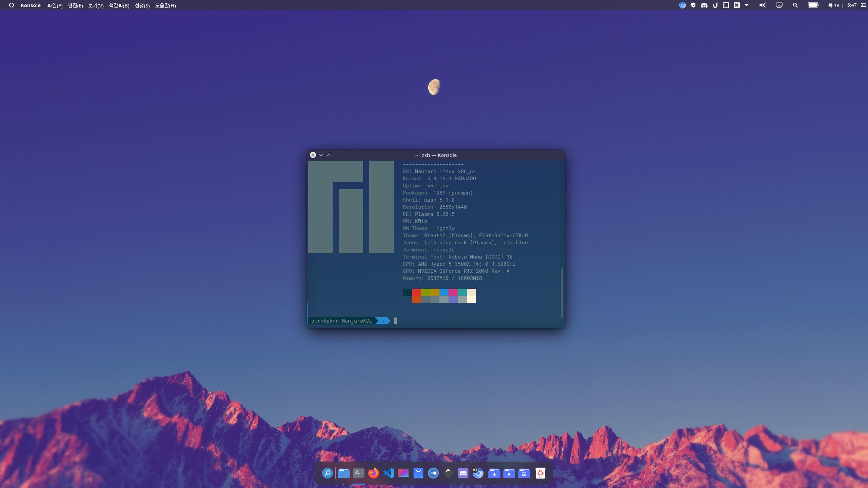Click the 'DE: Plasma 5.20.5' line
The image size is (868, 488).
tap(429, 214)
